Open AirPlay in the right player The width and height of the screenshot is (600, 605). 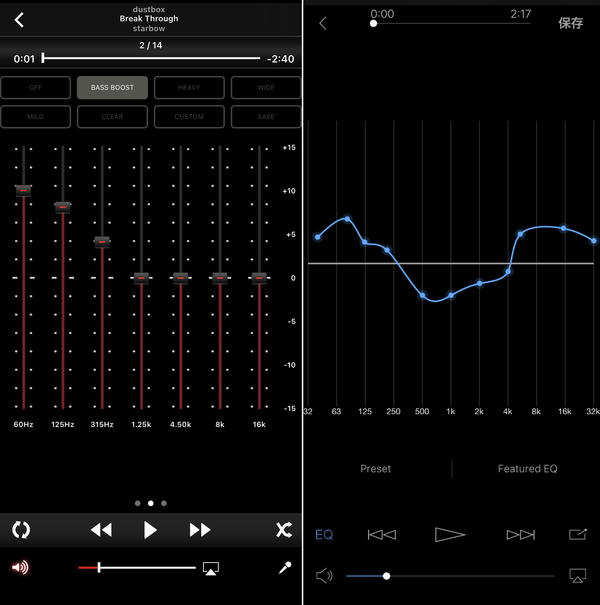click(x=578, y=575)
